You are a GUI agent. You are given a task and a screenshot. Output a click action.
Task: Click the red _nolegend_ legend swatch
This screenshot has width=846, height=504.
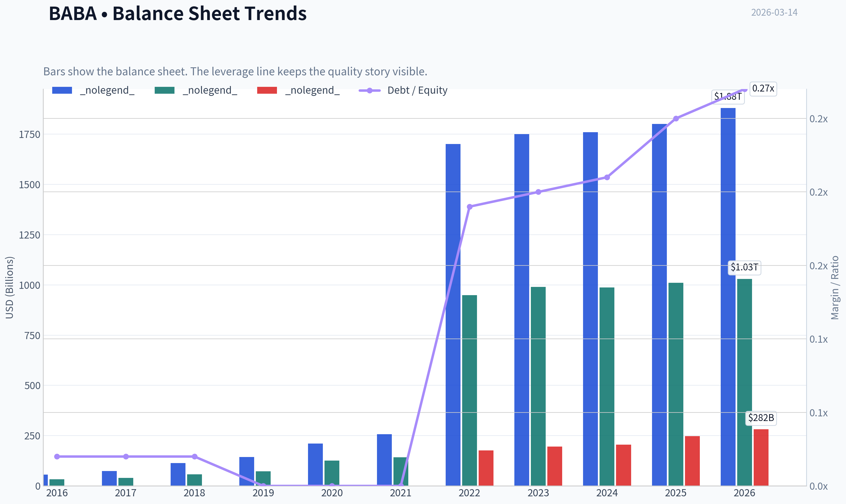[x=267, y=90]
